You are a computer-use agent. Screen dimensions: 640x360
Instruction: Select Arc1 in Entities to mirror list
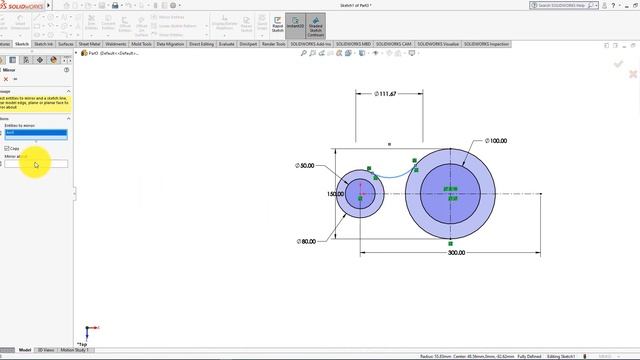point(36,133)
